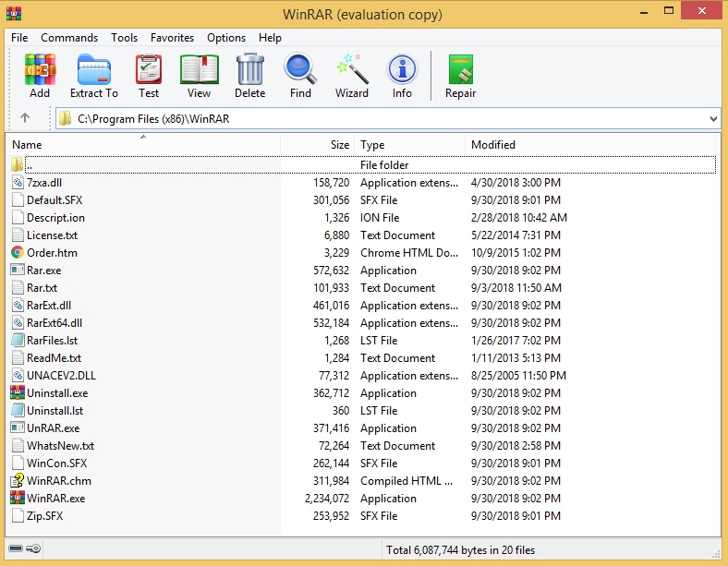Expand the path address dropdown
The image size is (728, 566).
click(713, 119)
